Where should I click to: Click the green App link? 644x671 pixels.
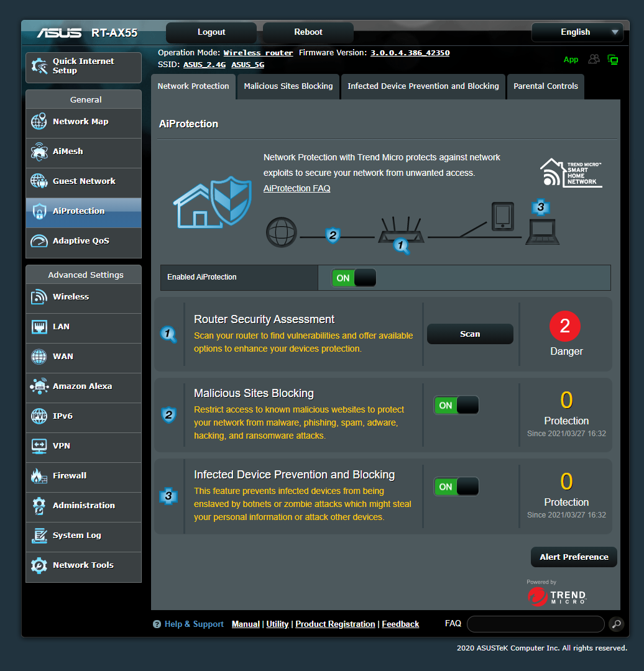tap(571, 60)
